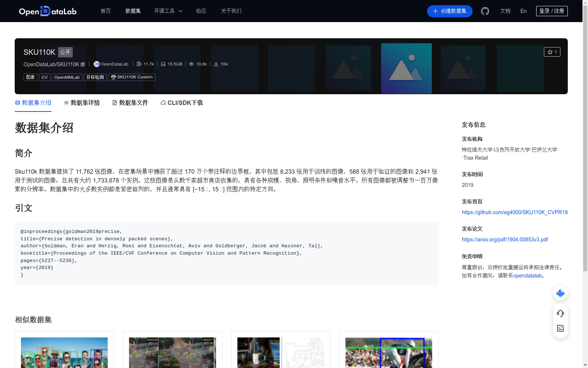This screenshot has width=588, height=368.
Task: Open feedback using the edit-note floating icon
Action: 560,328
